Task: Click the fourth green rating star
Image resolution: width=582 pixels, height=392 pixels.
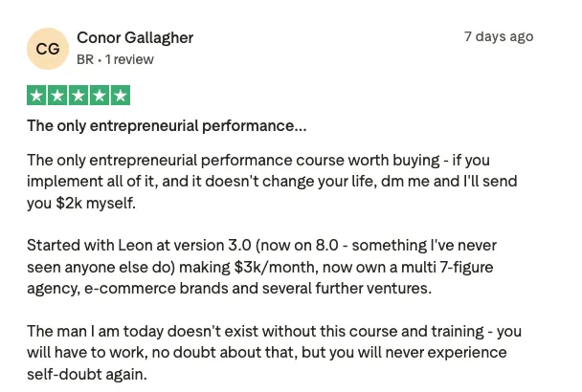Action: click(x=100, y=96)
